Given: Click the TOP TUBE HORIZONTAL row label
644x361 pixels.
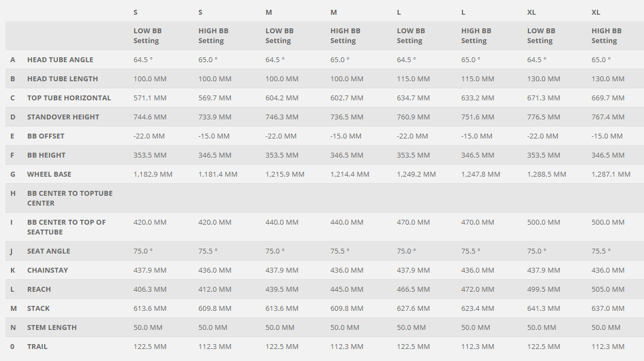Looking at the screenshot, I should (x=69, y=98).
